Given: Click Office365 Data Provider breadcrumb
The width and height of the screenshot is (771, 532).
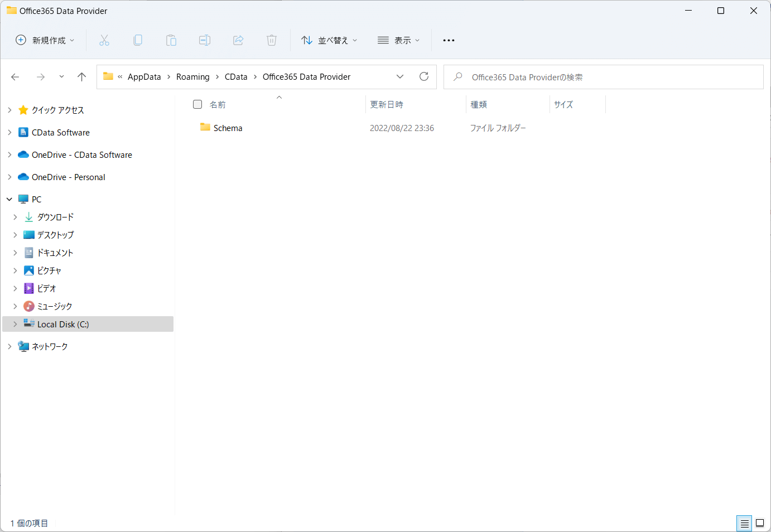Looking at the screenshot, I should pos(307,77).
